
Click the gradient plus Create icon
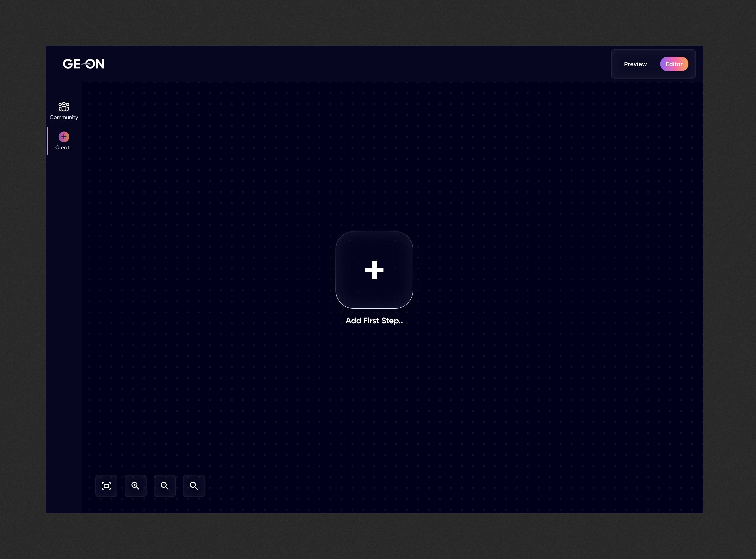coord(64,137)
